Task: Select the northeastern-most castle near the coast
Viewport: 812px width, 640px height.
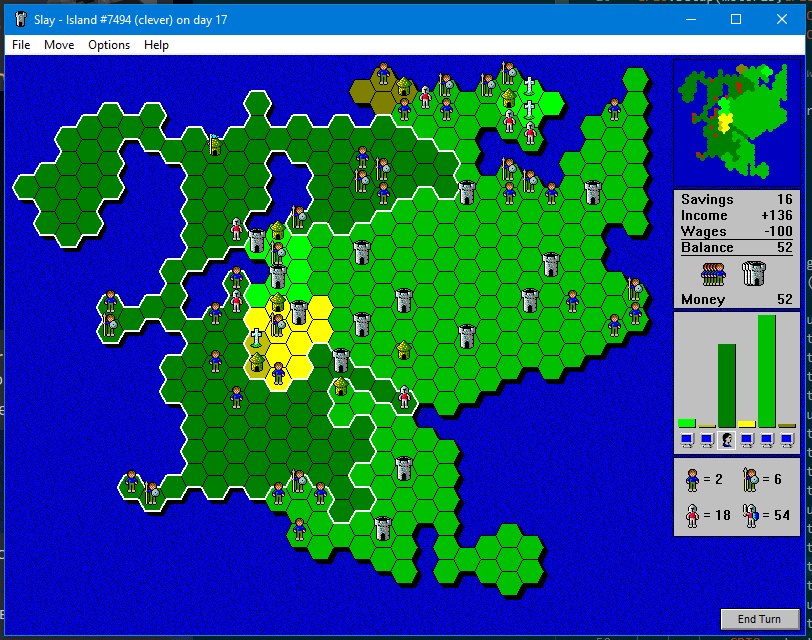Action: point(592,192)
